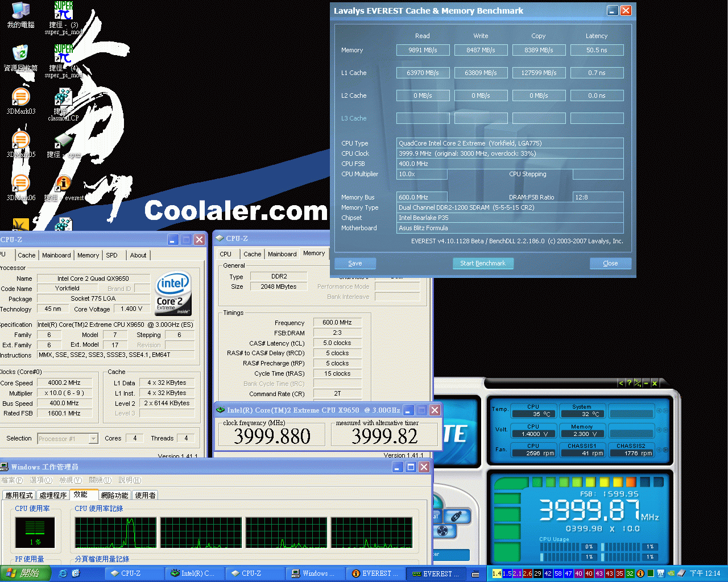Click the 58 temperature tray indicator
This screenshot has width=728, height=582.
pyautogui.click(x=558, y=573)
